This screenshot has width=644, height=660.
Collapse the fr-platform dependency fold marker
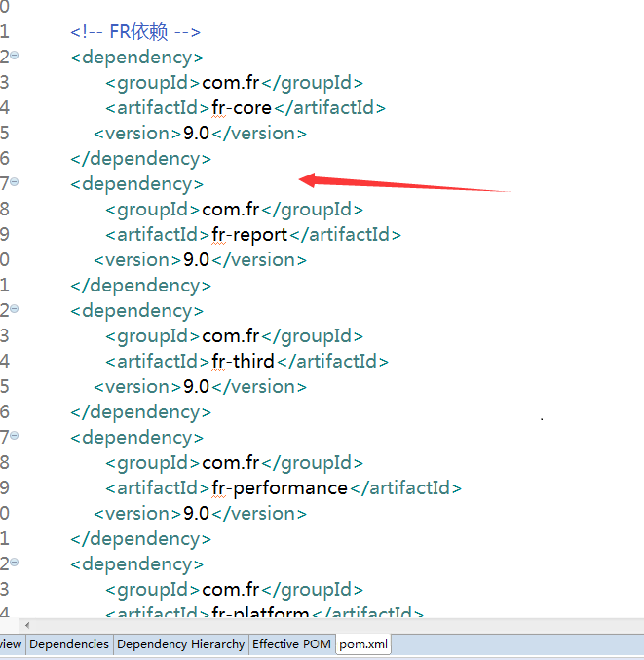(15, 562)
